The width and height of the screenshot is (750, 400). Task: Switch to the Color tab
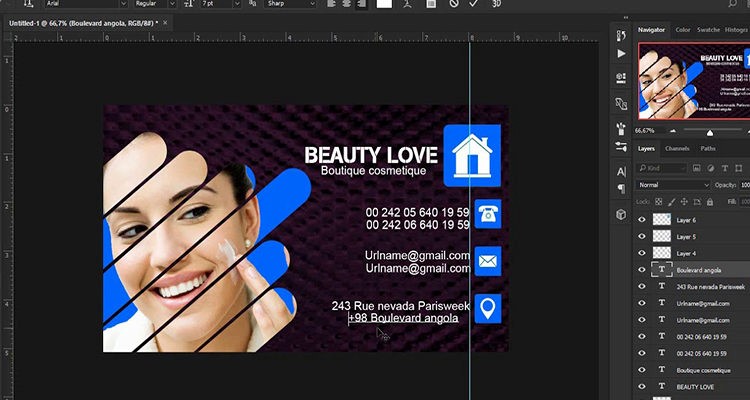click(x=683, y=30)
